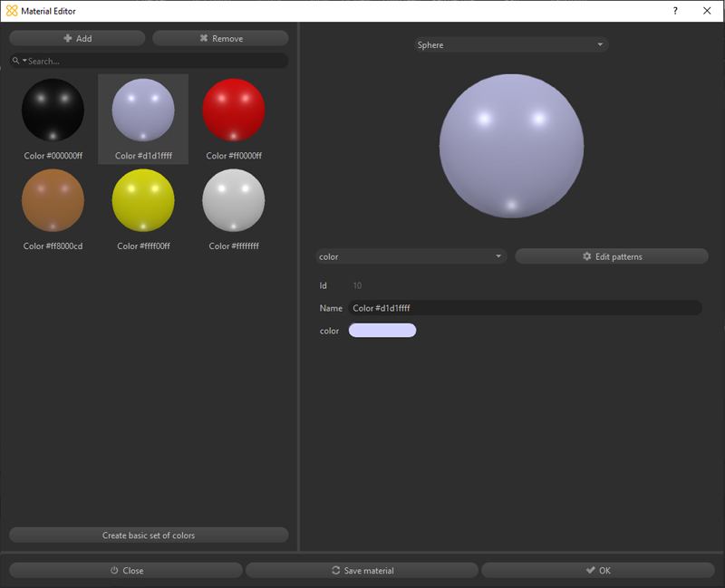
Task: Click Edit patterns button
Action: pyautogui.click(x=612, y=256)
